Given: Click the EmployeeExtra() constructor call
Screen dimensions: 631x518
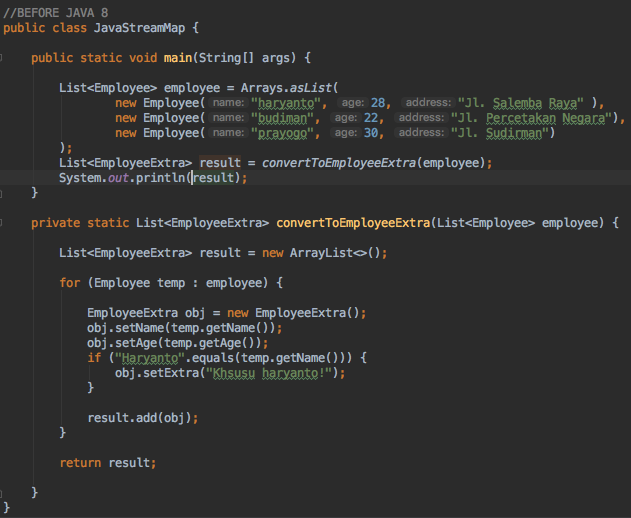Looking at the screenshot, I should coord(307,313).
